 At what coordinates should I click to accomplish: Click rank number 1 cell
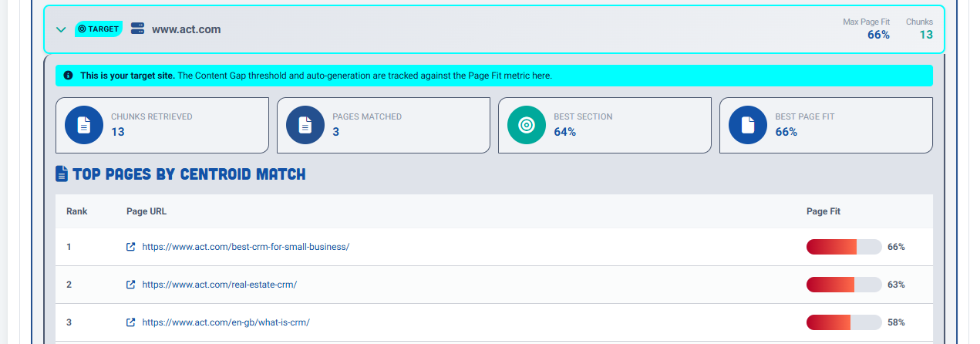69,247
